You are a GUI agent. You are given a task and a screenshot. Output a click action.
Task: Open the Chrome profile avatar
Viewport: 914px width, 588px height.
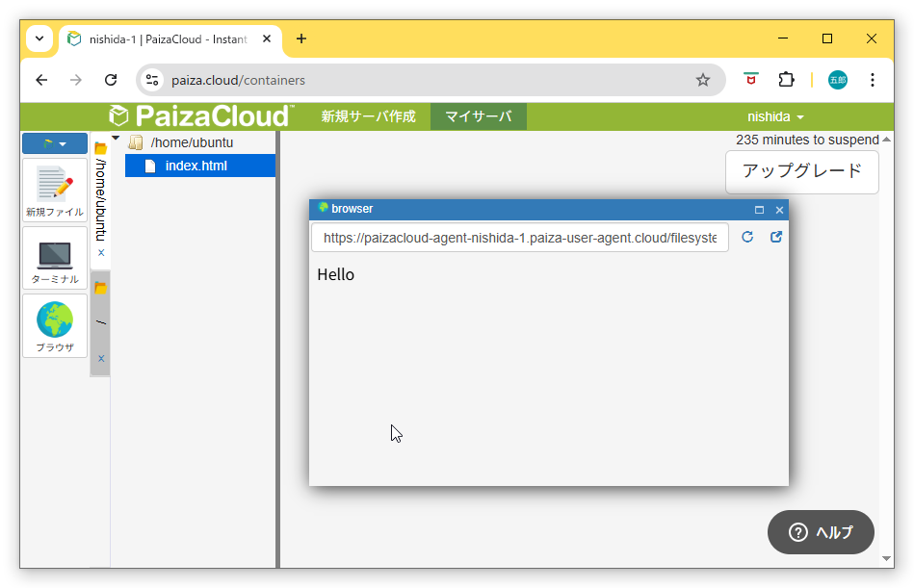tap(838, 80)
